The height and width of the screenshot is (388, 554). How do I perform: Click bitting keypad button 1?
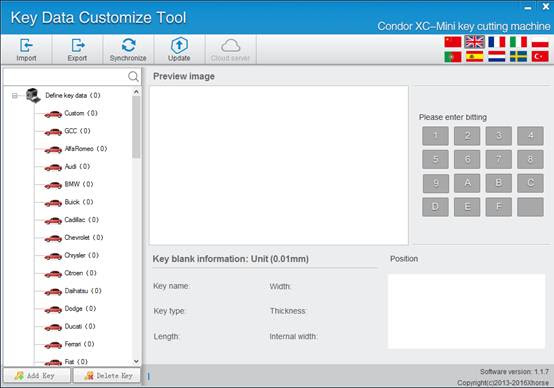435,136
